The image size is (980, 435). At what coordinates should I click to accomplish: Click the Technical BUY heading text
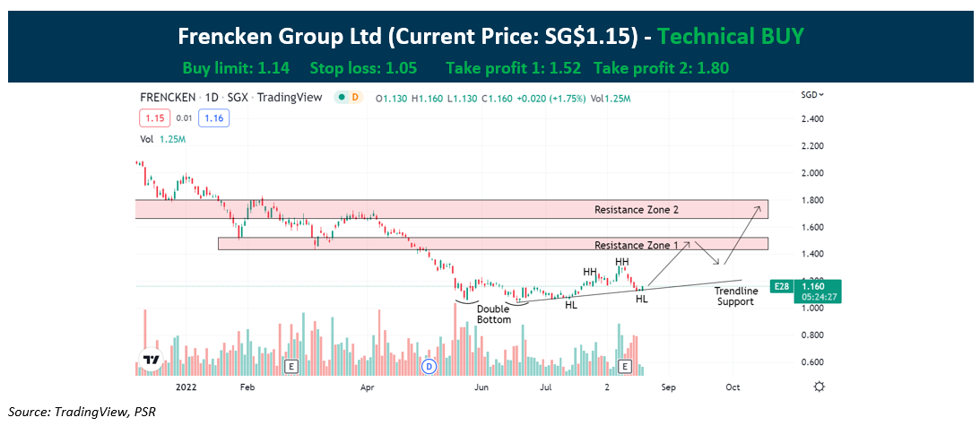[x=731, y=37]
